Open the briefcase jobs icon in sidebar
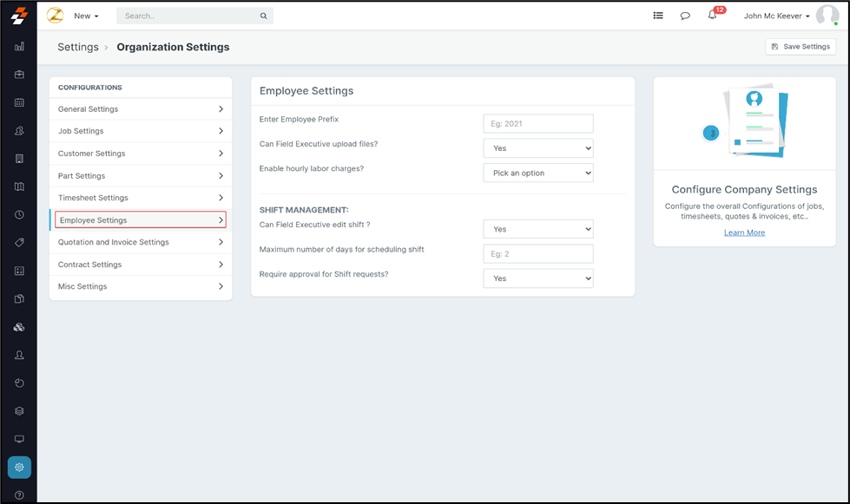 [19, 75]
